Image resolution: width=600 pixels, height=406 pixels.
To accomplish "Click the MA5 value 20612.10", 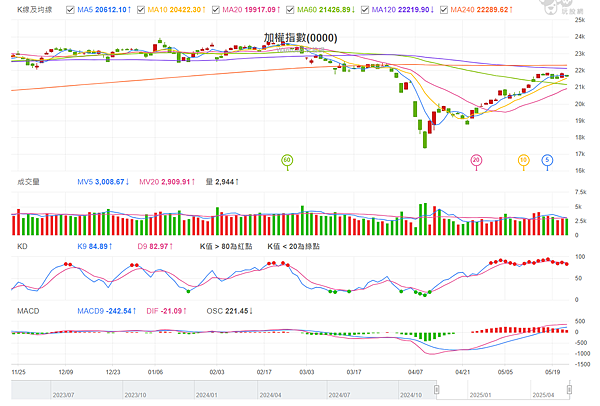I will (111, 10).
